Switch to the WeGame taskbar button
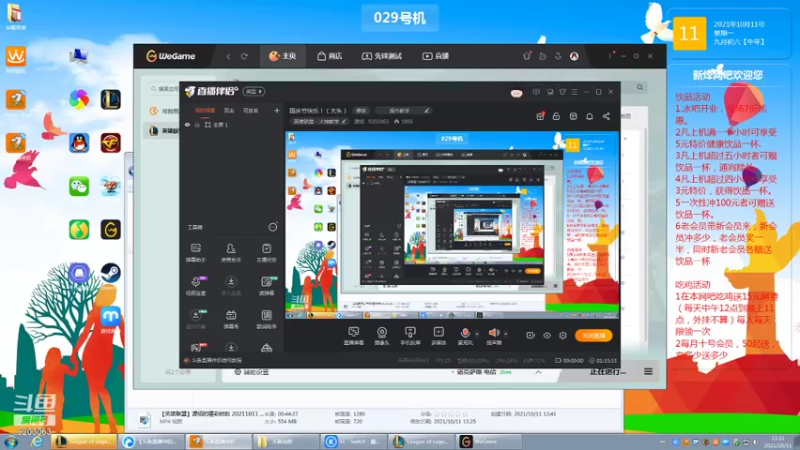 tap(489, 441)
